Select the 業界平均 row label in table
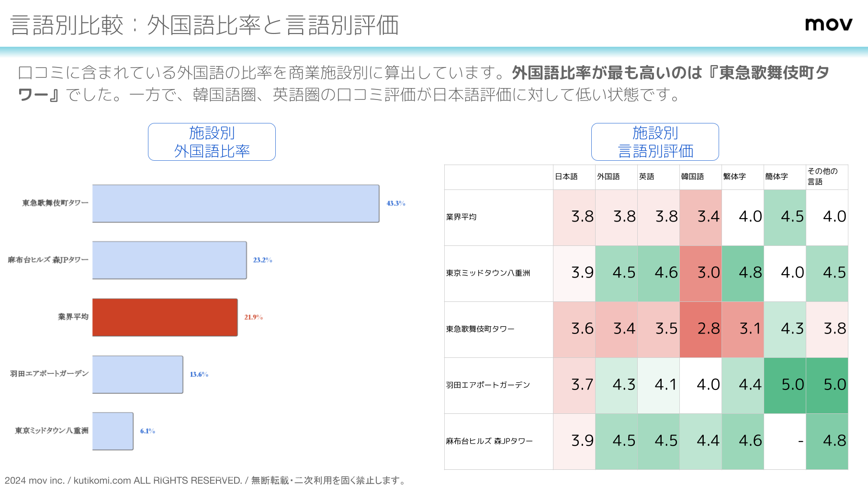This screenshot has width=868, height=488. click(x=462, y=217)
